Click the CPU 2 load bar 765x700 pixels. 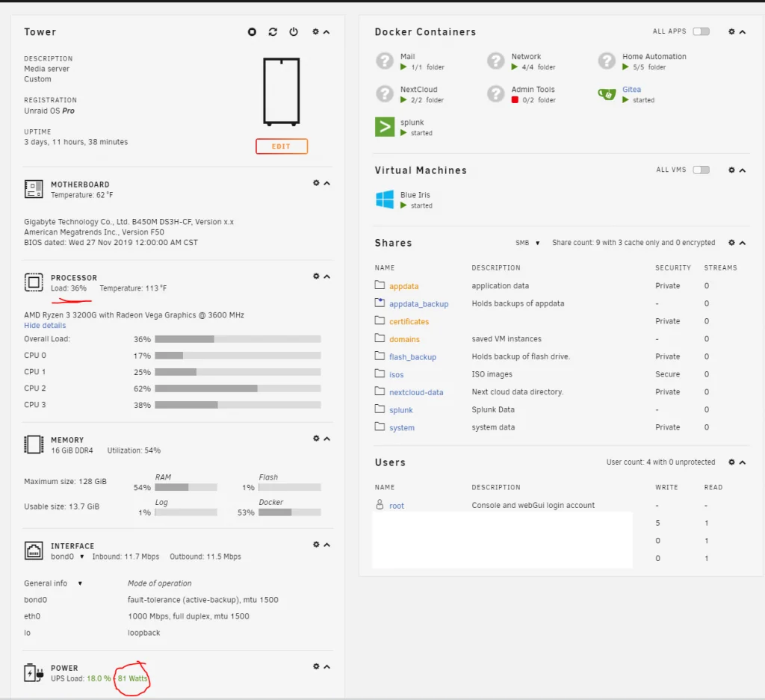pos(238,388)
